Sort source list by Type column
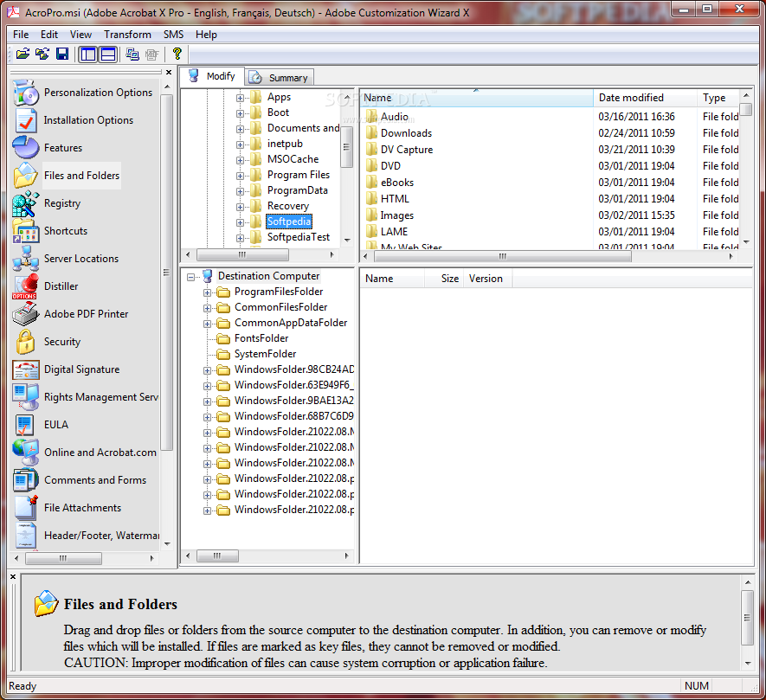This screenshot has width=766, height=700. click(718, 98)
